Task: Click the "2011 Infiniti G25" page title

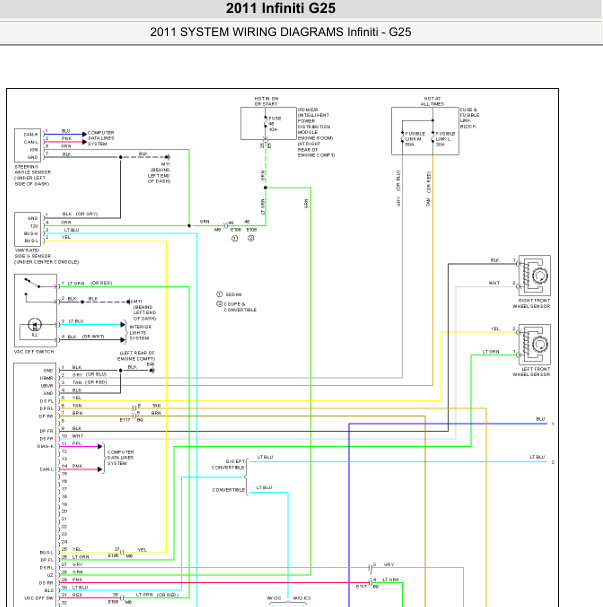Action: click(281, 8)
